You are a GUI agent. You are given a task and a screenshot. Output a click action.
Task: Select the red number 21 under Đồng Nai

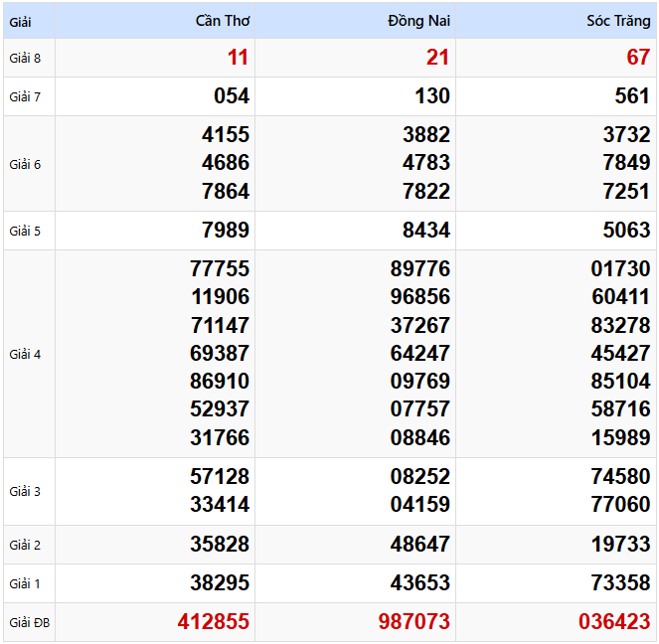point(437,58)
